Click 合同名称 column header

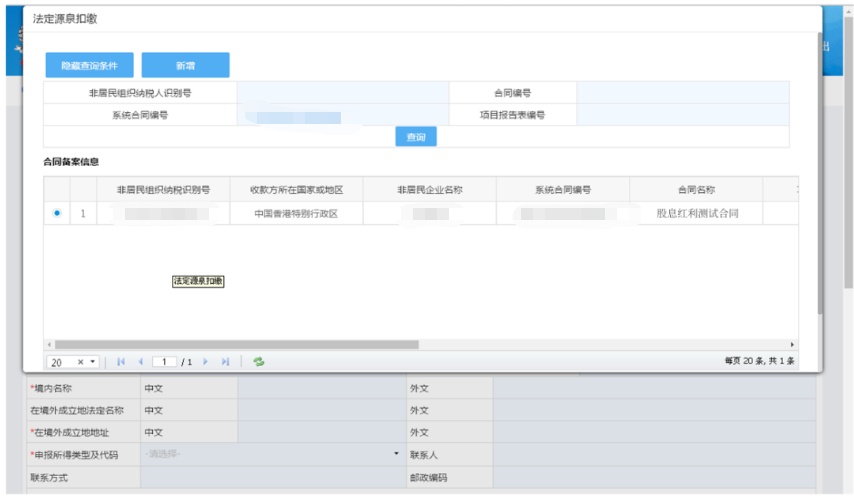click(696, 190)
